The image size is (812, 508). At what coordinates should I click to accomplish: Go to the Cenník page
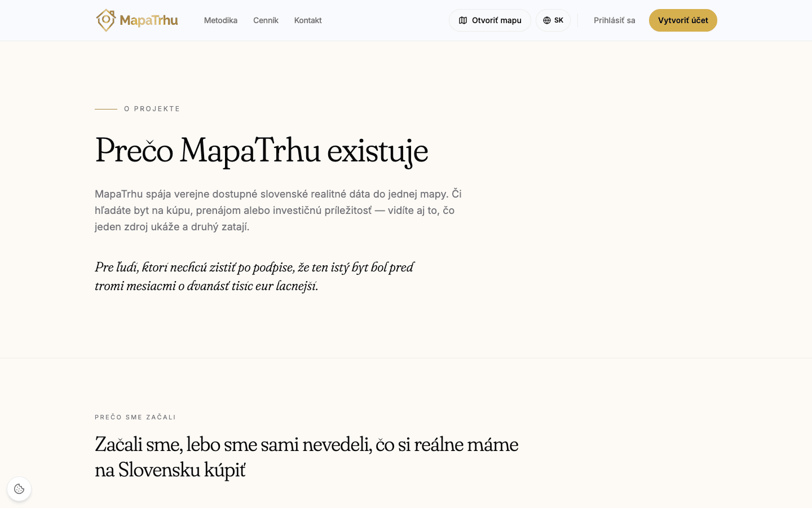[x=266, y=20]
